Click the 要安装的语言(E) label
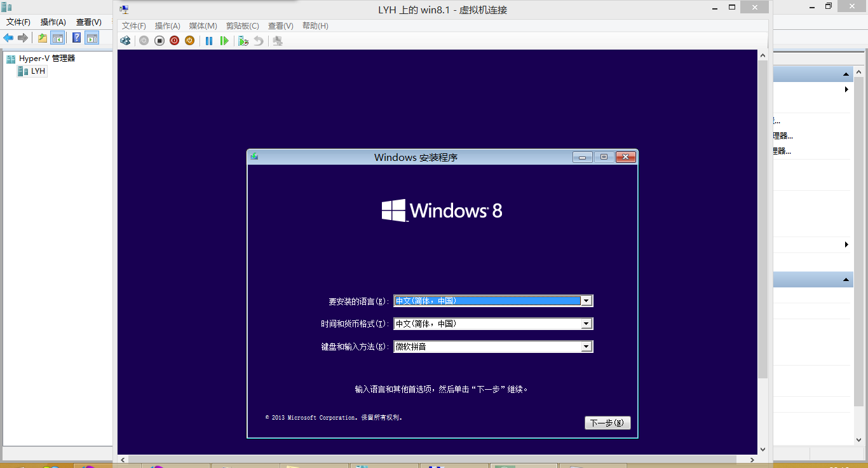This screenshot has height=468, width=868. [358, 301]
